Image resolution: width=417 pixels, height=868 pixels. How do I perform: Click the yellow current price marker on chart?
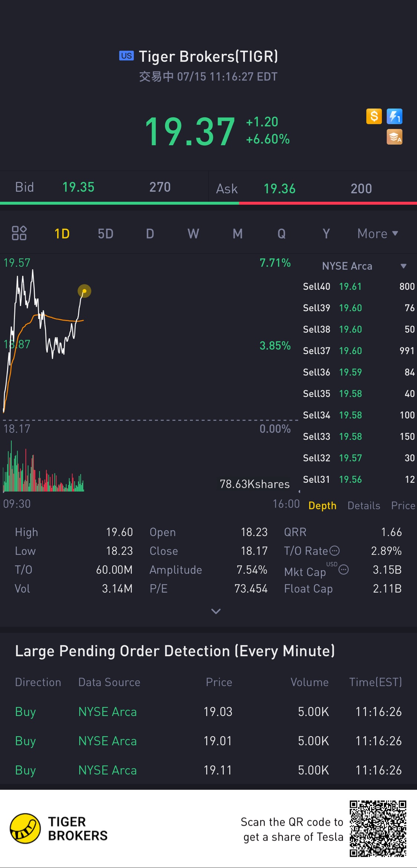click(85, 291)
